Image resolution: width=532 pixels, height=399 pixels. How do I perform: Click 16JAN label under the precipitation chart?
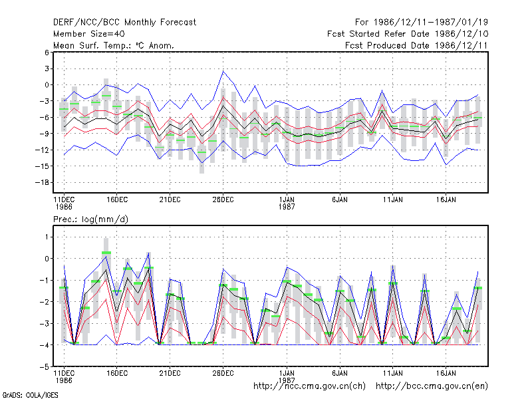[x=446, y=373]
